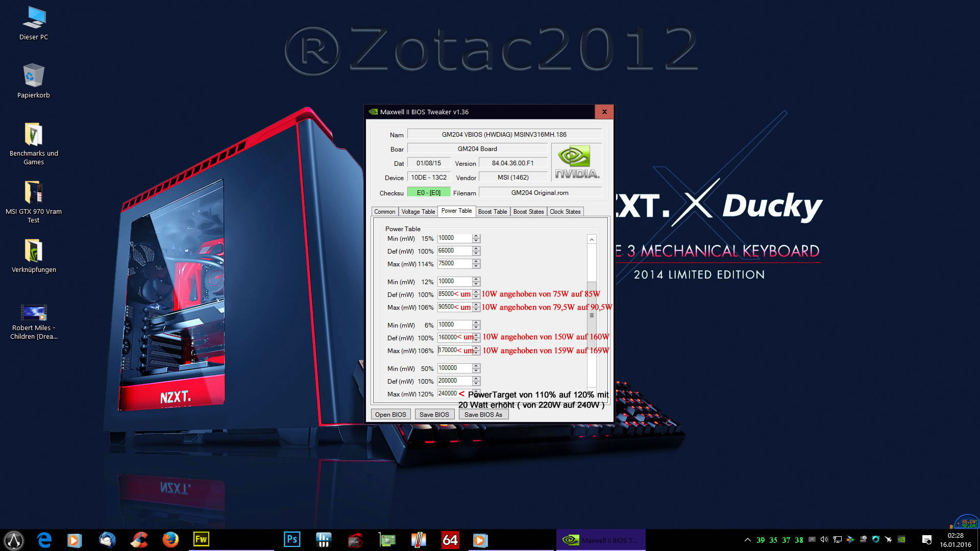Increase first Def (mW) 66000 value stepper
980x551 pixels.
pyautogui.click(x=476, y=249)
